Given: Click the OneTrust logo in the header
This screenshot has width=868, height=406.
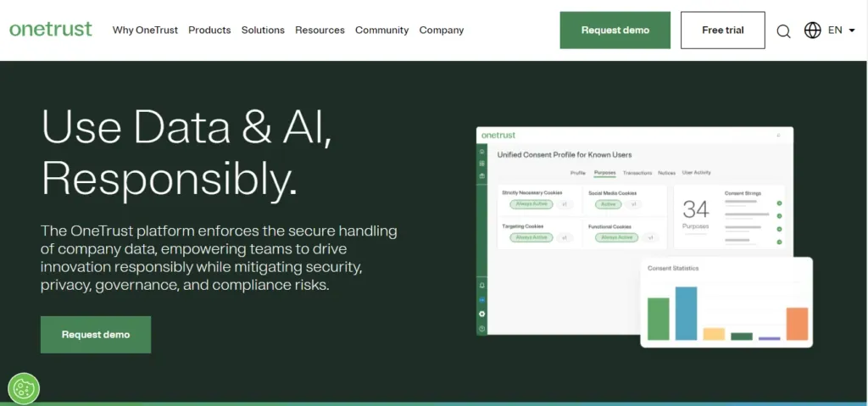Looking at the screenshot, I should pos(51,30).
